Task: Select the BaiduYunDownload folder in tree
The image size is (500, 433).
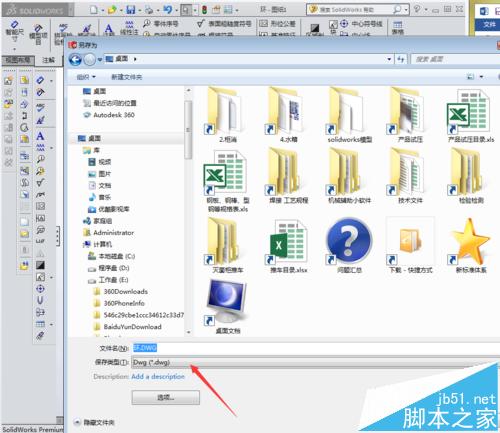Action: point(127,327)
